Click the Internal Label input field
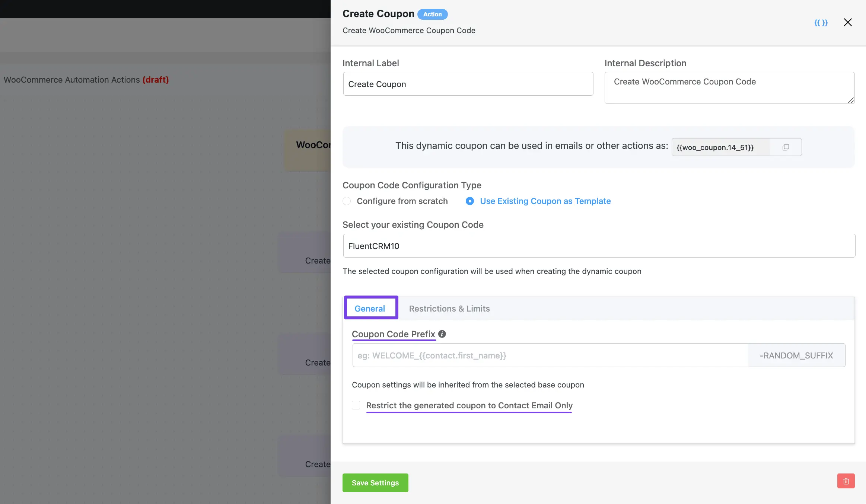866x504 pixels. (468, 83)
